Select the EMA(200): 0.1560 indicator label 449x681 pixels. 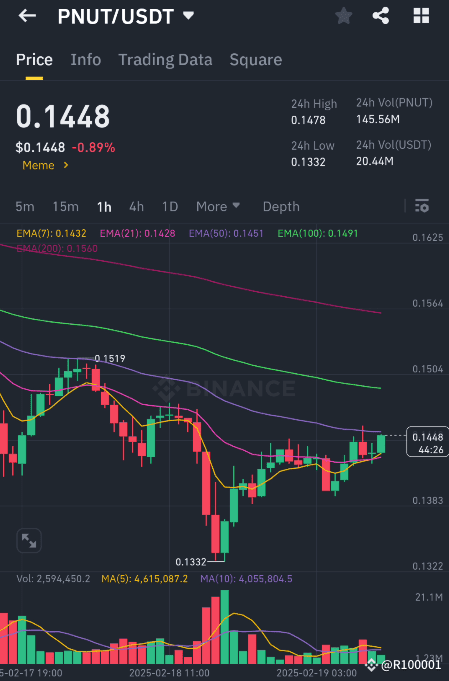coord(57,248)
